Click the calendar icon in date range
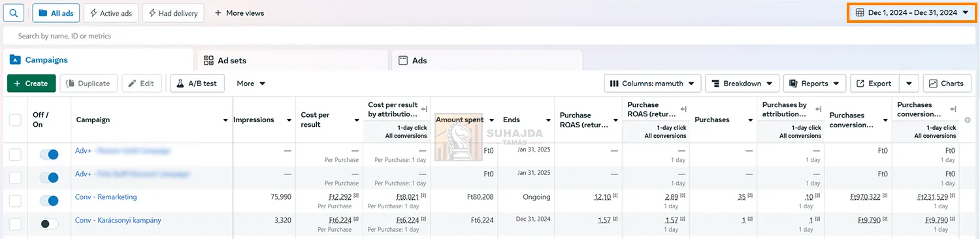 pos(860,12)
